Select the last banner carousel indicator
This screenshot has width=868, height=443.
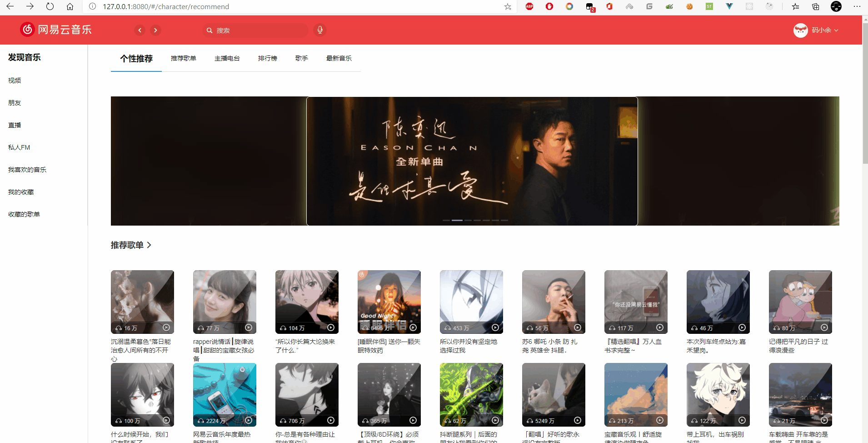pyautogui.click(x=504, y=220)
